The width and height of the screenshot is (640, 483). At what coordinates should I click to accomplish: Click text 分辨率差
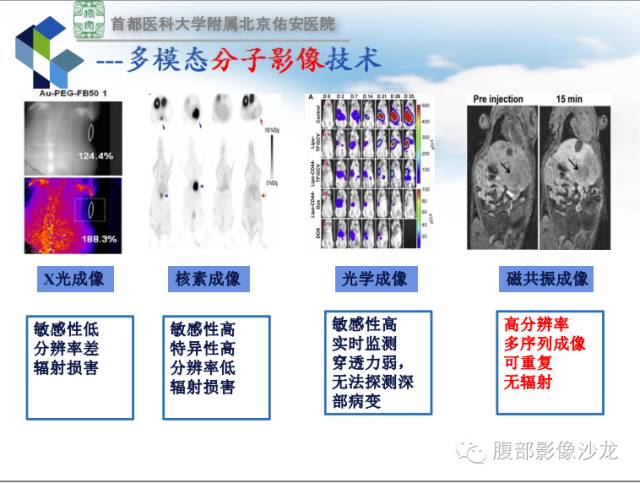[66, 348]
